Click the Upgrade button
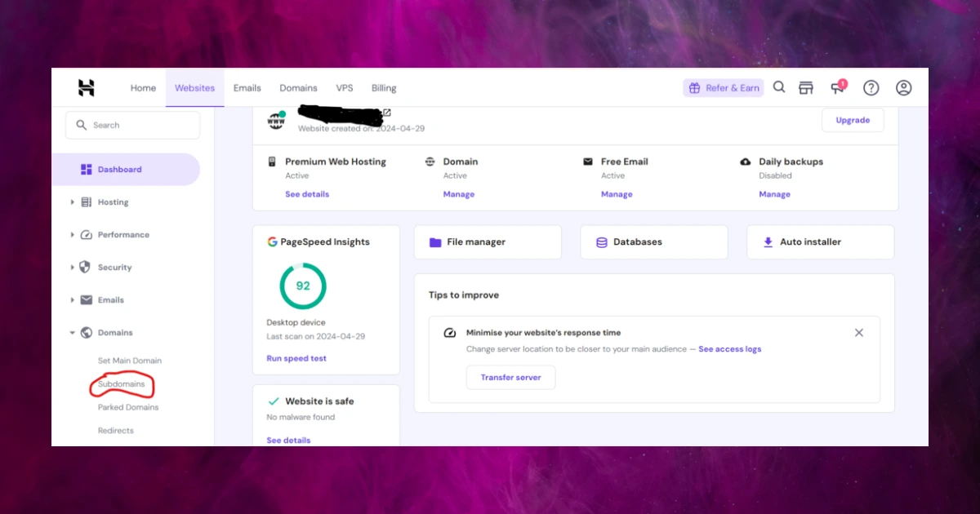The image size is (980, 514). (853, 120)
